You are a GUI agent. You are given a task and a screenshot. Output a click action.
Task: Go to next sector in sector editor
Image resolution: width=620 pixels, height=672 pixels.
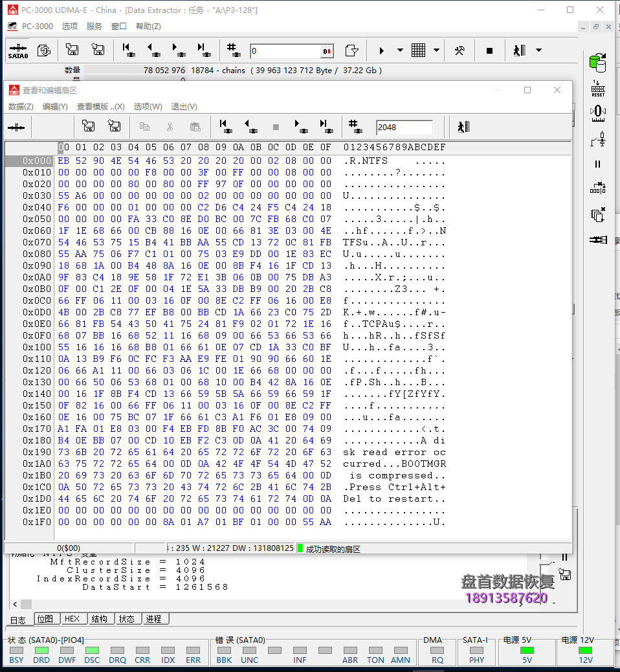click(301, 126)
